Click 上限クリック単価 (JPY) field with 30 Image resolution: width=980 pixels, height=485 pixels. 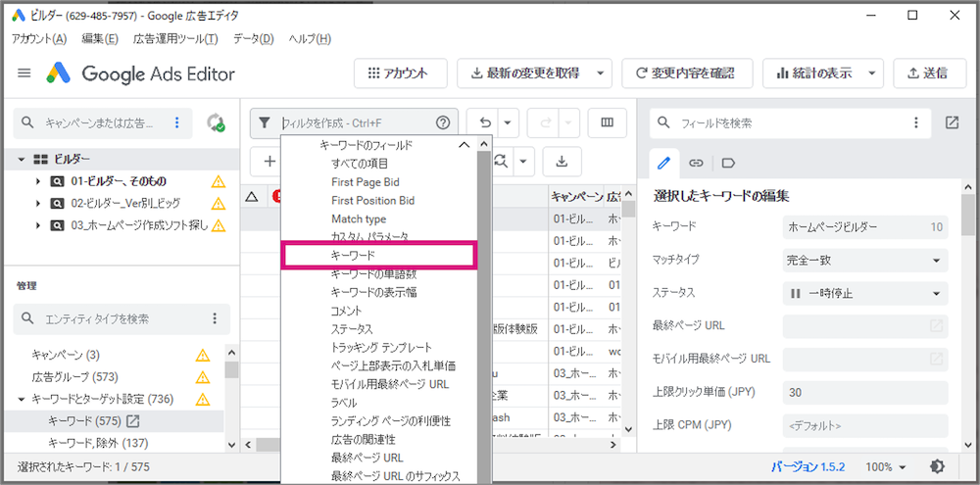[865, 392]
